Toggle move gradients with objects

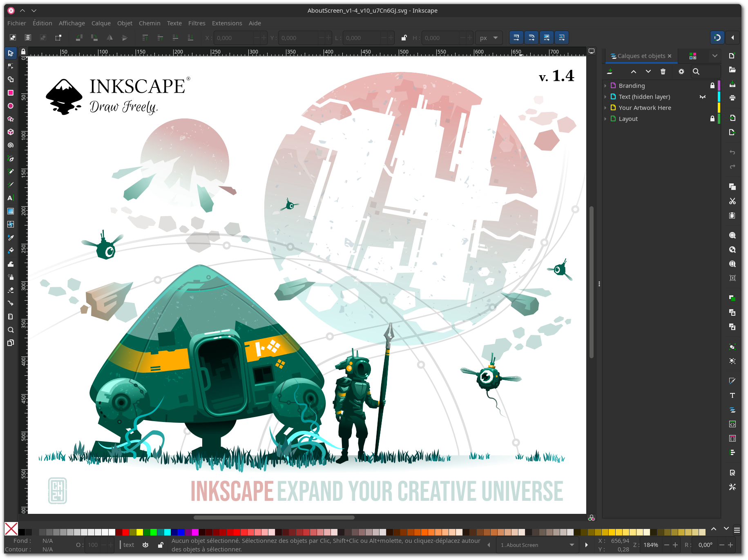pos(547,38)
